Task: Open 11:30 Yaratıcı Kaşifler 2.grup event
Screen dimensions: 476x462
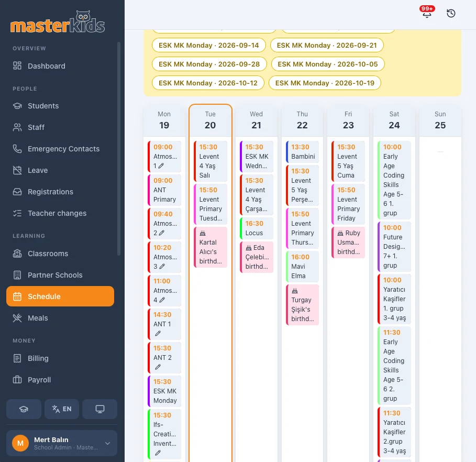Action: (394, 432)
